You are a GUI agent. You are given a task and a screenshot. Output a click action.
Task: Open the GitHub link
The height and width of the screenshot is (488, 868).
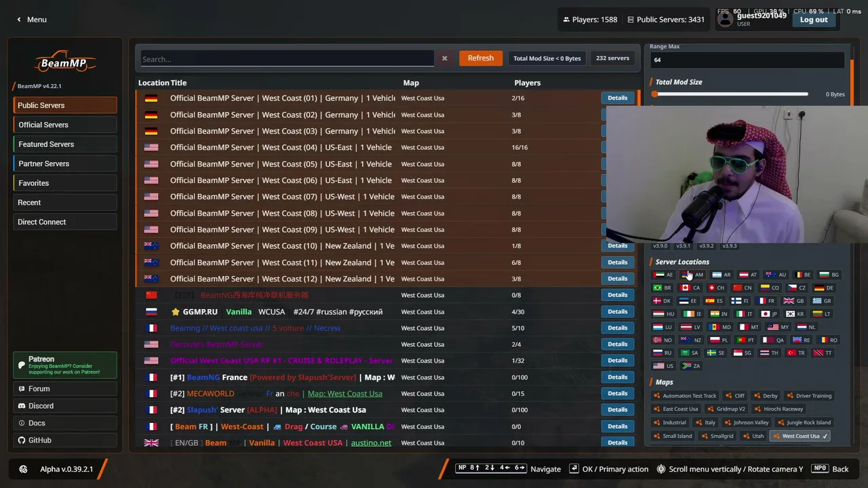coord(65,441)
